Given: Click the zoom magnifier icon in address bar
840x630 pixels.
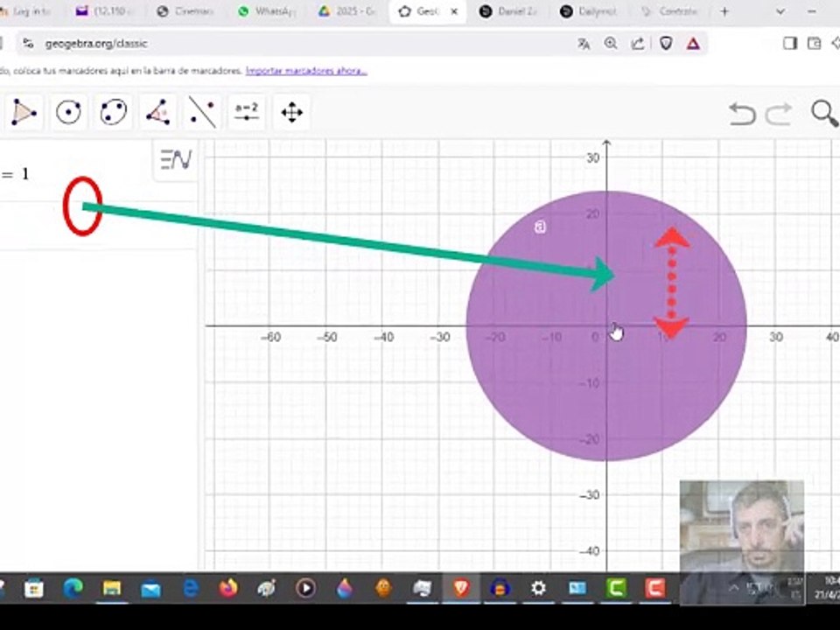Looking at the screenshot, I should 611,44.
